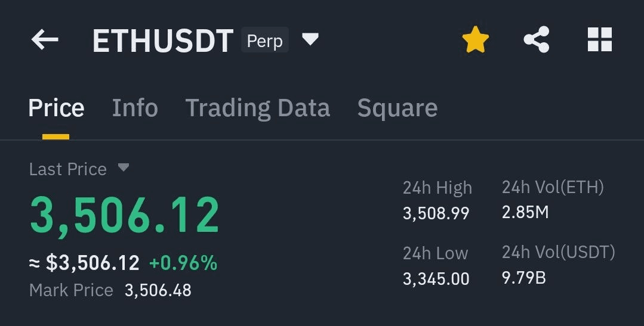The height and width of the screenshot is (326, 644).
Task: Click the Perp contract badge
Action: click(265, 40)
